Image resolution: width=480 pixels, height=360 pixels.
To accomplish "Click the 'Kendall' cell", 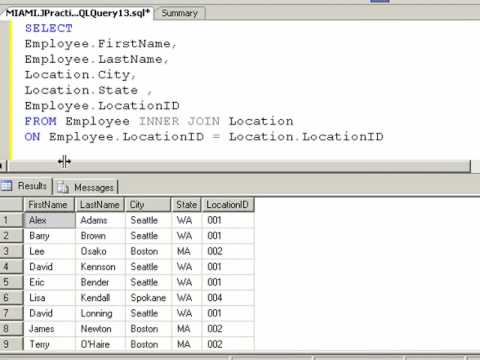I will pyautogui.click(x=100, y=298).
